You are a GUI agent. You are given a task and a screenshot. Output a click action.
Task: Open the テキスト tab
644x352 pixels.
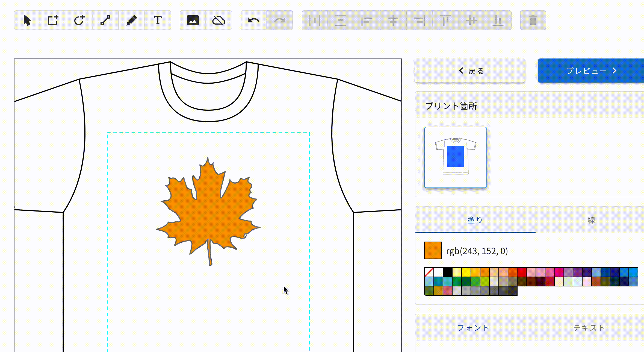(589, 328)
